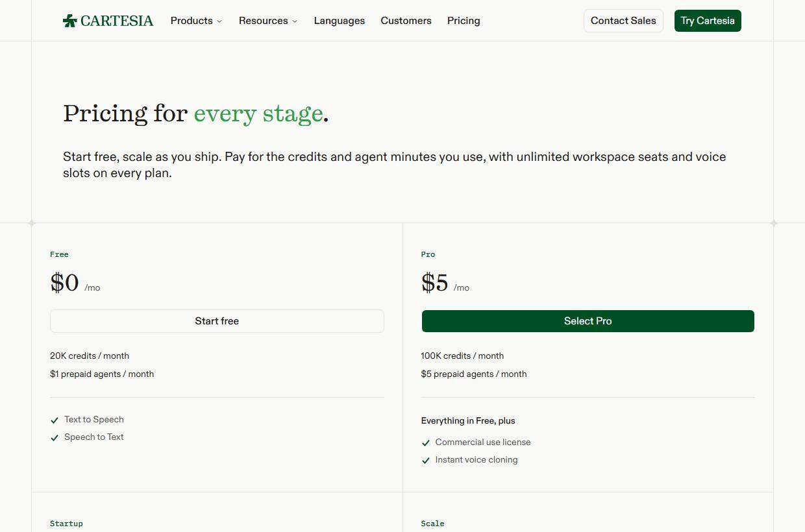Click the Speech to Text checkmark icon
805x532 pixels.
coord(55,438)
